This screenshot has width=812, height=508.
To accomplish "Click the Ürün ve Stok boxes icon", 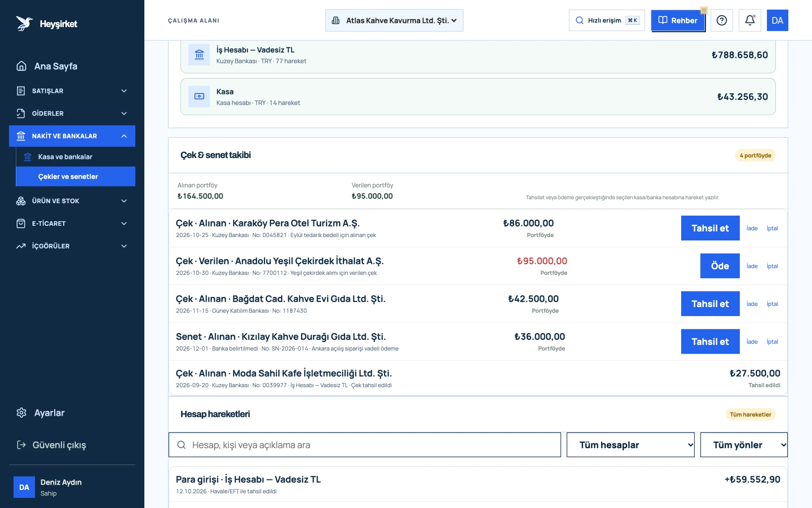I will coord(21,201).
